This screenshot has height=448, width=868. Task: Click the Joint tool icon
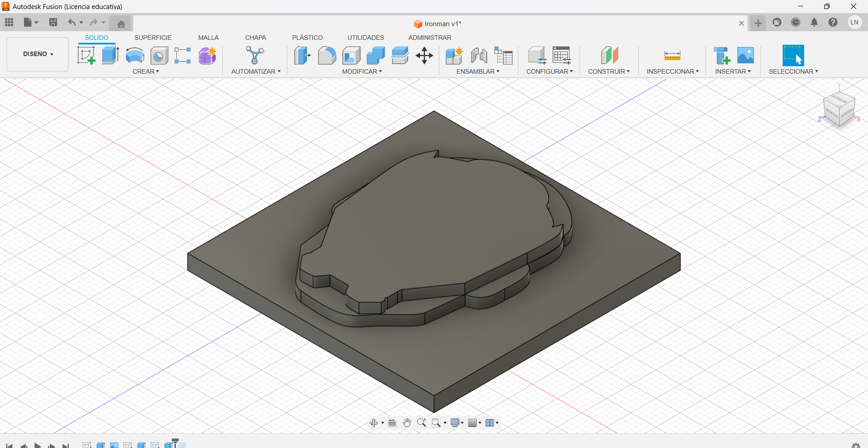479,56
